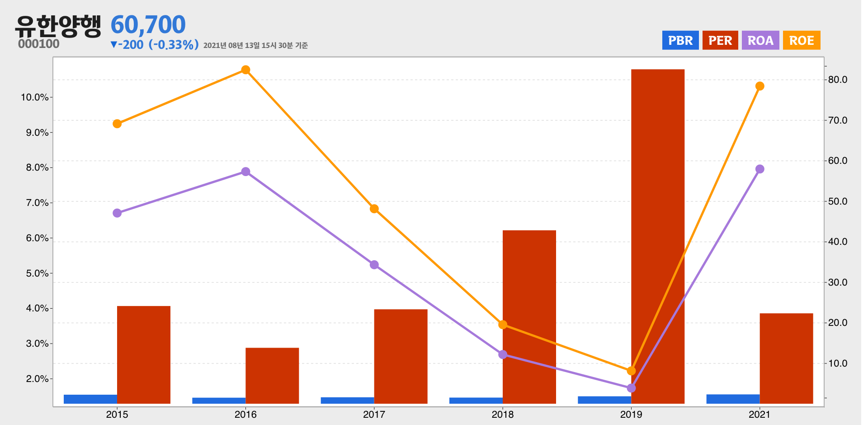
Task: Select the 2018 orange ROE data point
Action: 503,325
